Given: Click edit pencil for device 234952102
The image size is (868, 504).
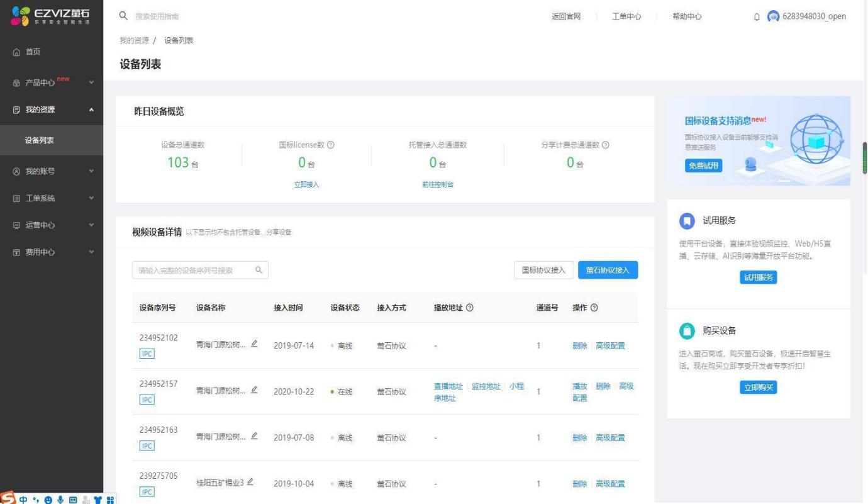Looking at the screenshot, I should tap(254, 344).
